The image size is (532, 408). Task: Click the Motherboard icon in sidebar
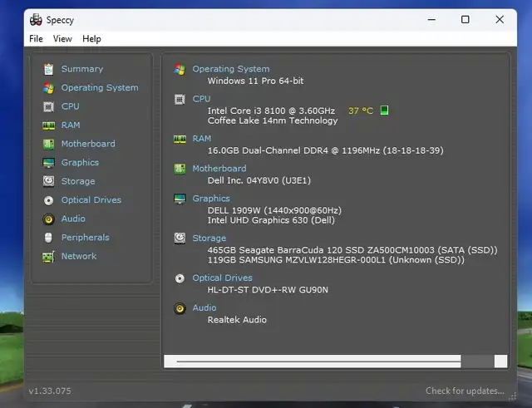click(48, 144)
